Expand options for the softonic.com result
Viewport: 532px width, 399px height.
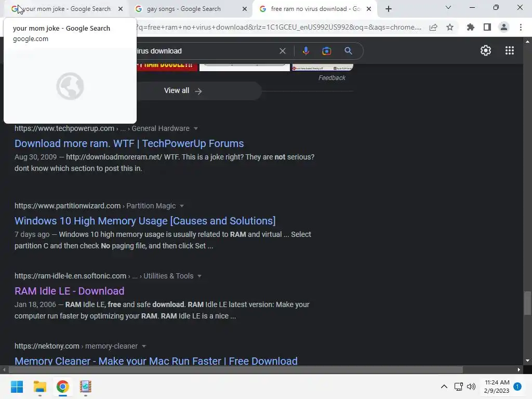click(199, 276)
